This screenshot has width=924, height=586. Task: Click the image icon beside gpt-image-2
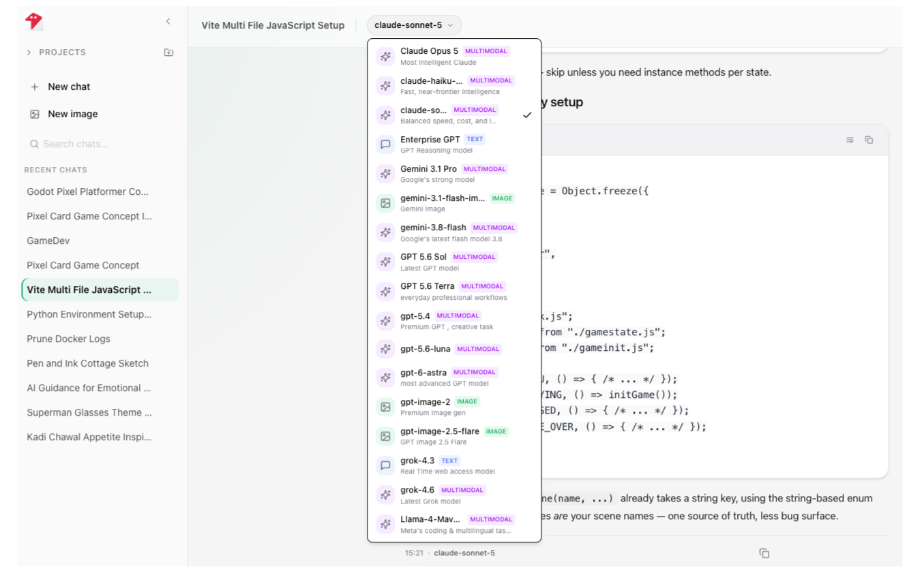coord(385,407)
